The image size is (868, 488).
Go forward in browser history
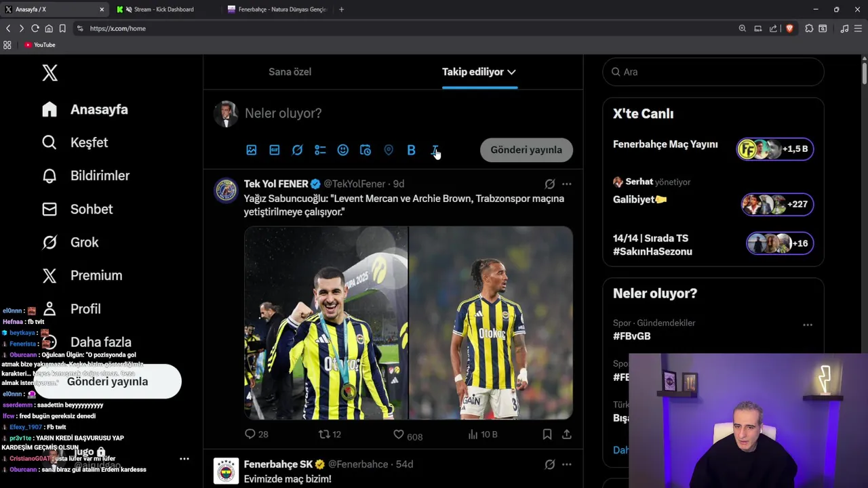(21, 28)
